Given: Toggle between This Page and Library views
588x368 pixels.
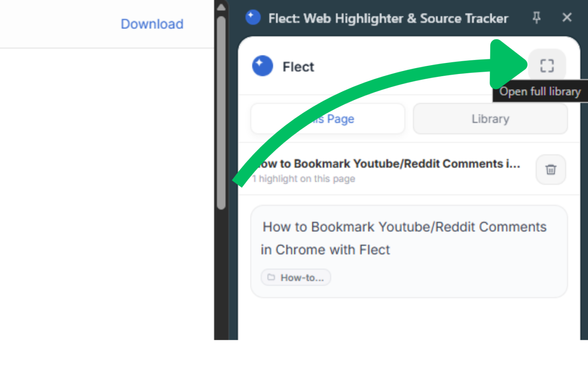Looking at the screenshot, I should [490, 119].
